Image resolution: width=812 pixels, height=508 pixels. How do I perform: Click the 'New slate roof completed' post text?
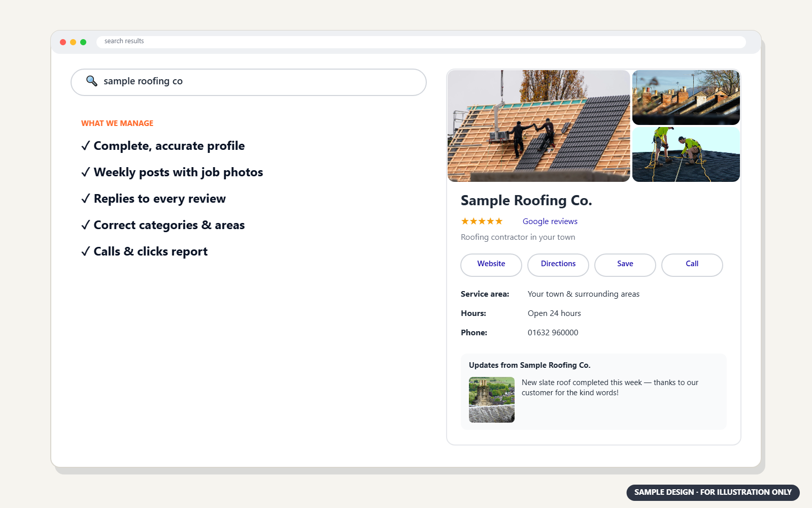pos(610,388)
